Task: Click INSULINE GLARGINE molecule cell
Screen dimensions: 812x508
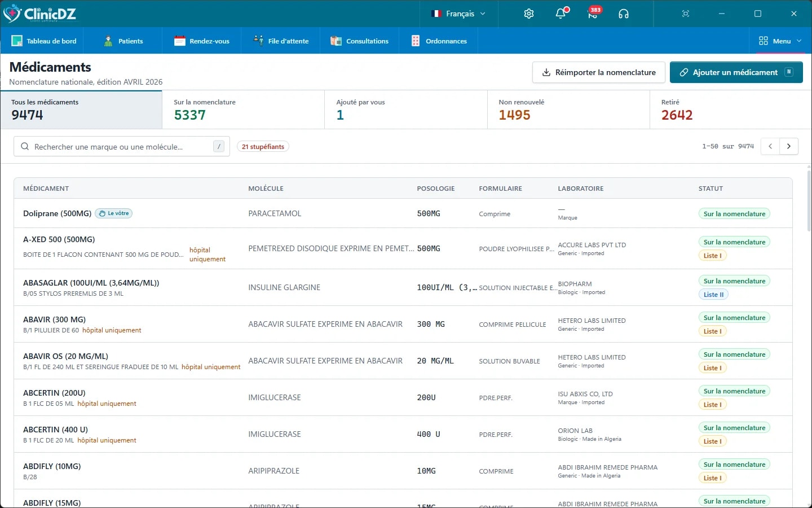Action: click(284, 287)
